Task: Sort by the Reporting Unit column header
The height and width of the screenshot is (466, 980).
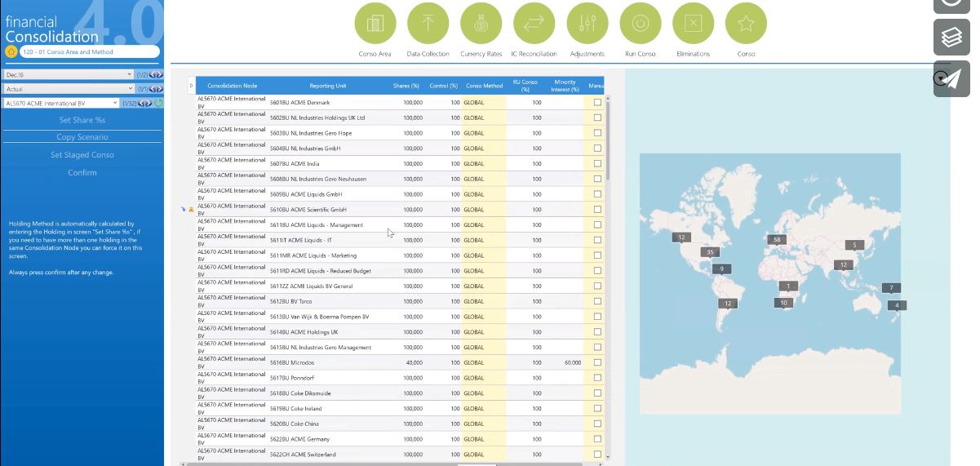Action: pos(327,86)
